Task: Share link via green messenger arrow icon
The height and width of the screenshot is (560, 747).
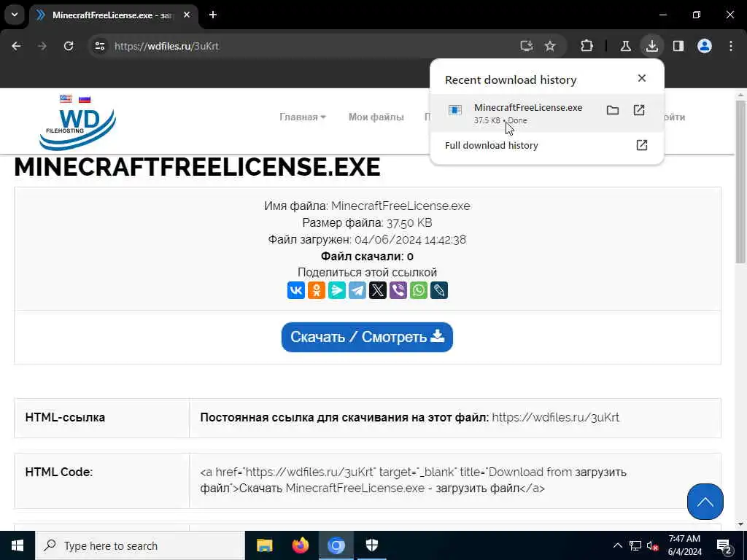Action: [x=337, y=290]
